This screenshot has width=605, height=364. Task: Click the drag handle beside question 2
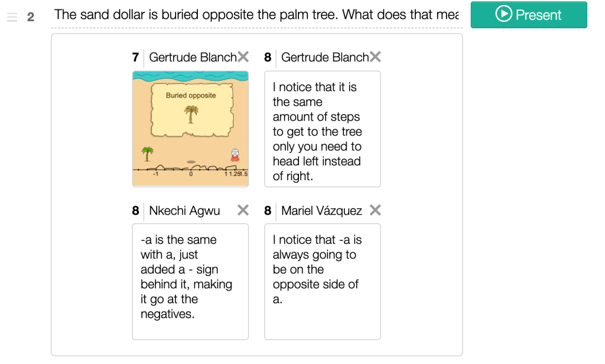pos(12,17)
